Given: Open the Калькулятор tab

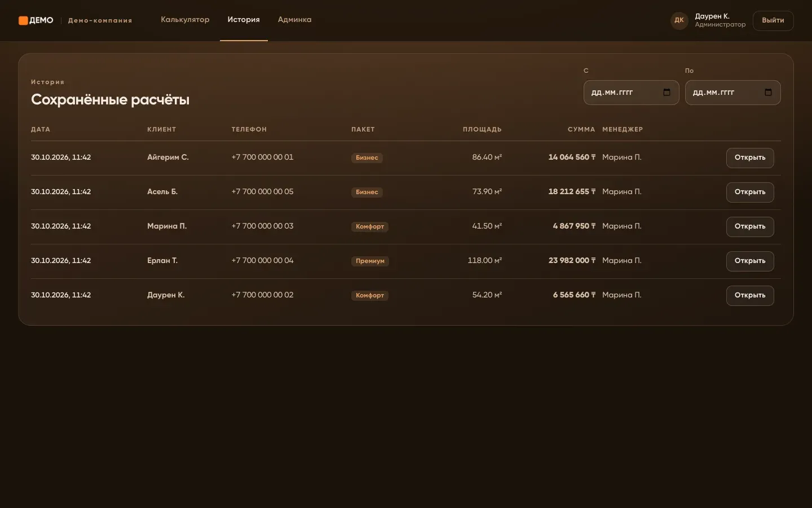Looking at the screenshot, I should (x=185, y=20).
